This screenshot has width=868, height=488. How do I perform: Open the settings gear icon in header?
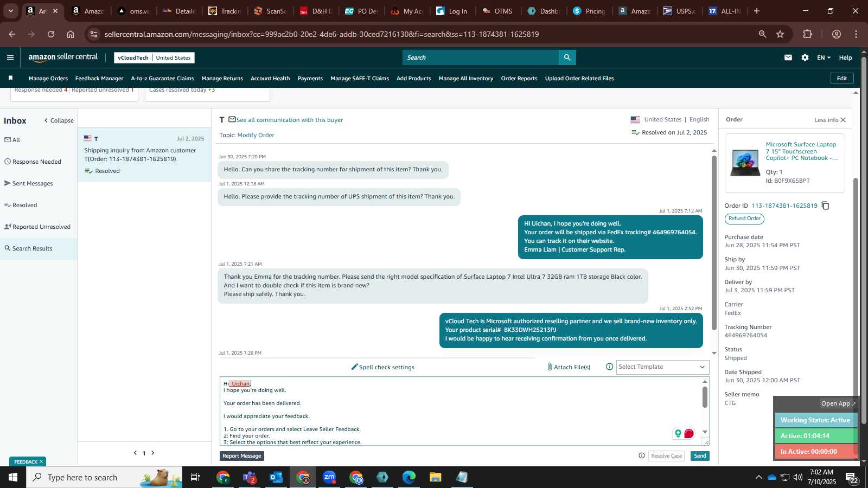pos(805,57)
